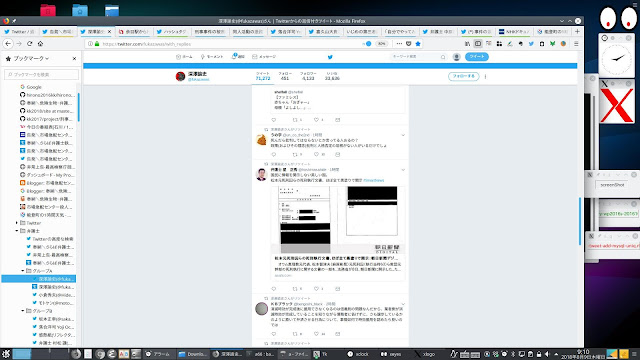Open the Likes 33,636 count
This screenshot has height=360, width=640.
(332, 76)
